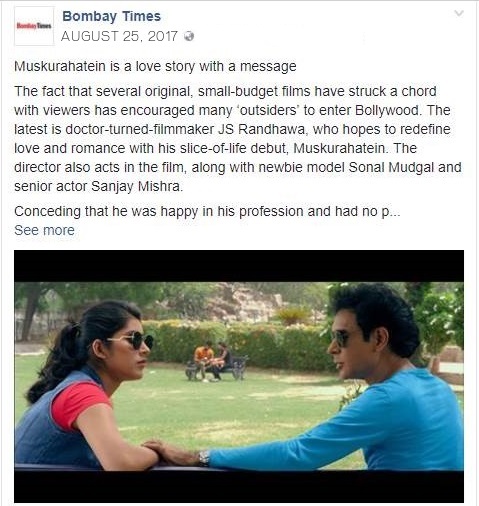Open the August 25, 2017 timestamp
The width and height of the screenshot is (479, 506).
point(119,36)
